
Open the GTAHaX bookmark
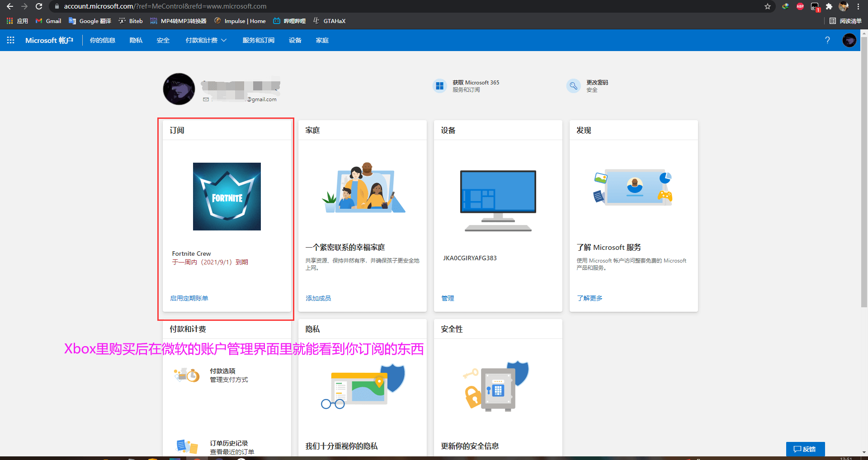[329, 21]
